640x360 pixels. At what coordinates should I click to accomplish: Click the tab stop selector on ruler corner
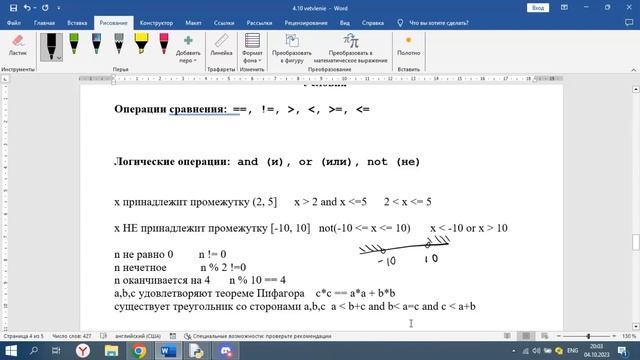coord(5,79)
